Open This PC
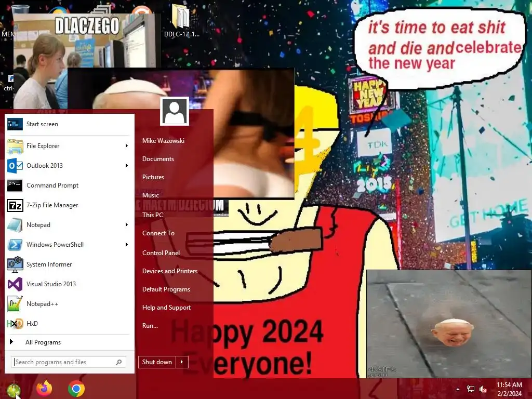 (x=152, y=215)
